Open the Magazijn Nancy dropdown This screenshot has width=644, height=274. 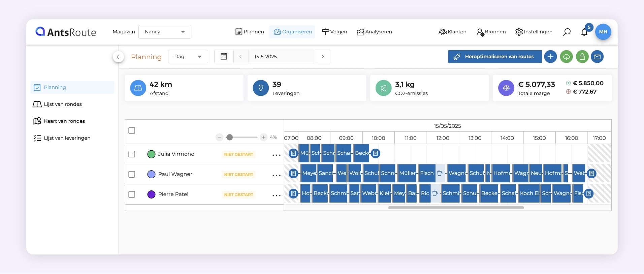tap(165, 32)
